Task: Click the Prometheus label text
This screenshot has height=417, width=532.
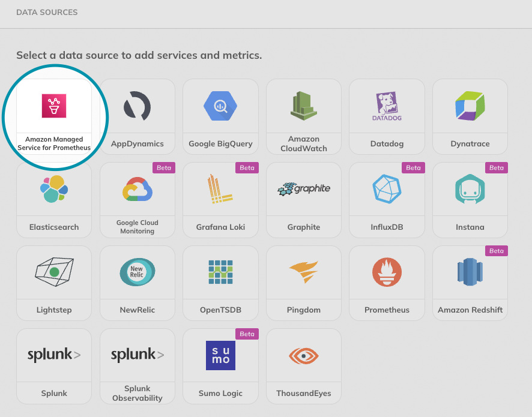Action: pyautogui.click(x=387, y=310)
